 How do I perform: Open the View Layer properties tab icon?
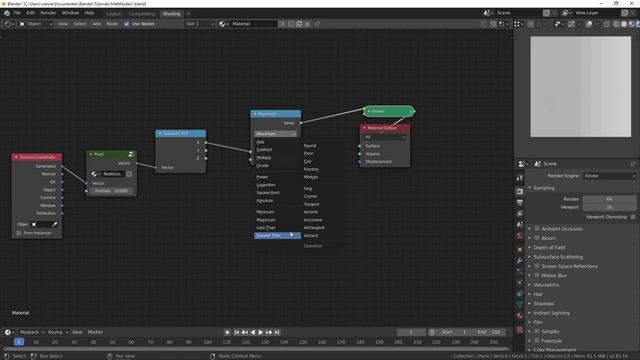pos(520,213)
